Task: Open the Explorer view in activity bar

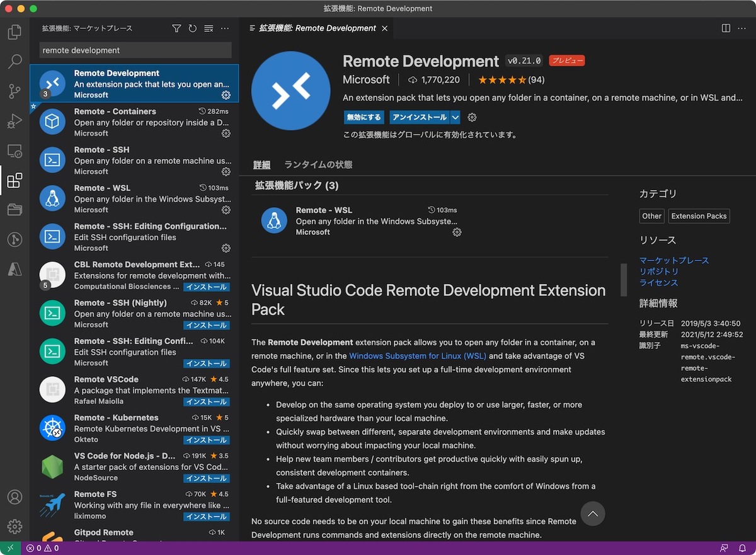Action: pyautogui.click(x=14, y=31)
